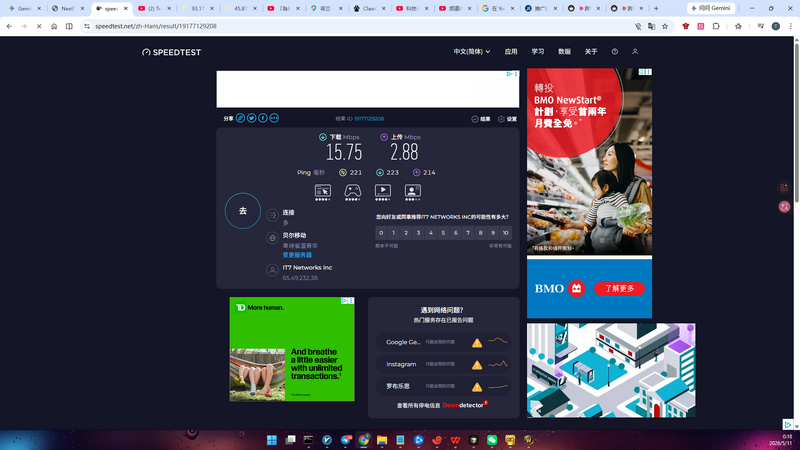The width and height of the screenshot is (800, 450).
Task: Switch to the 93.17 browser tab
Action: click(x=197, y=8)
